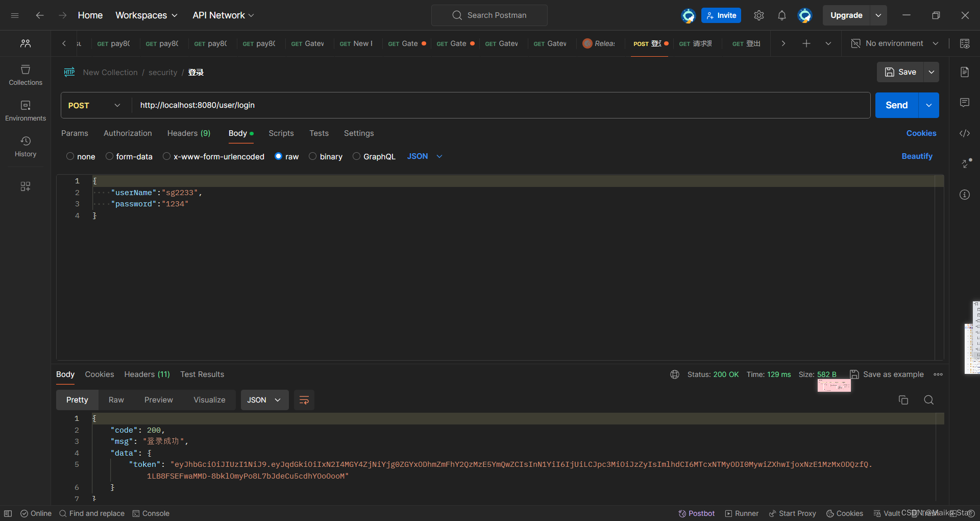Click into the request URL field
Screen dimensions: 980x521
501,105
